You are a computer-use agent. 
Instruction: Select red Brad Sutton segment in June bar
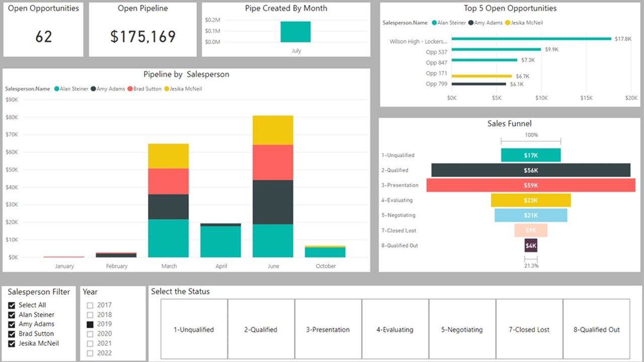(273, 162)
